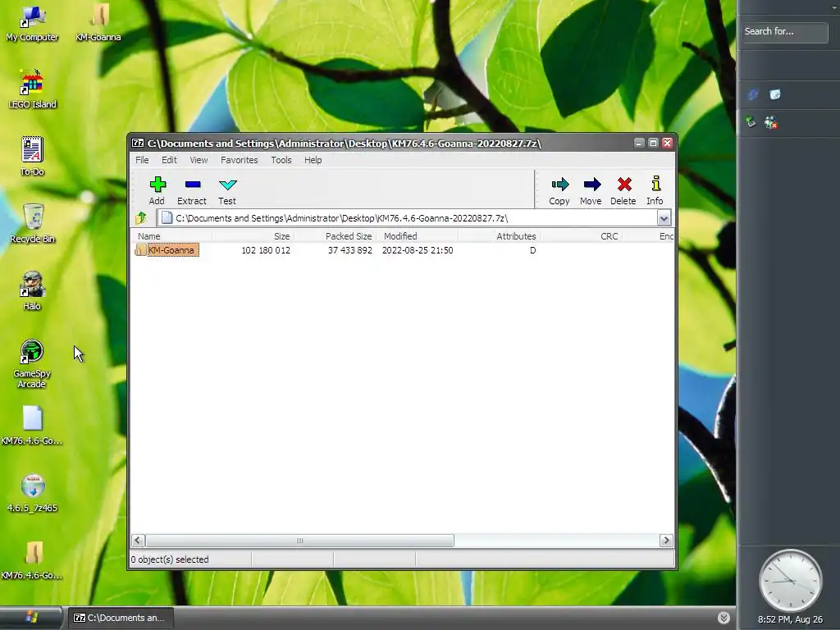Image resolution: width=840 pixels, height=630 pixels.
Task: Click the show desktop sidebar icon
Action: pos(775,95)
